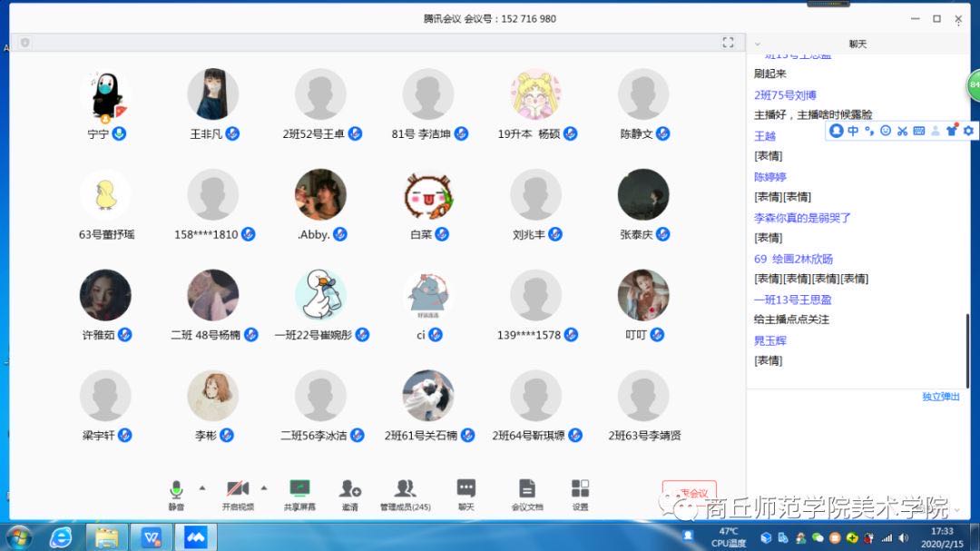Open the share screen button
This screenshot has width=980, height=551.
(x=299, y=487)
